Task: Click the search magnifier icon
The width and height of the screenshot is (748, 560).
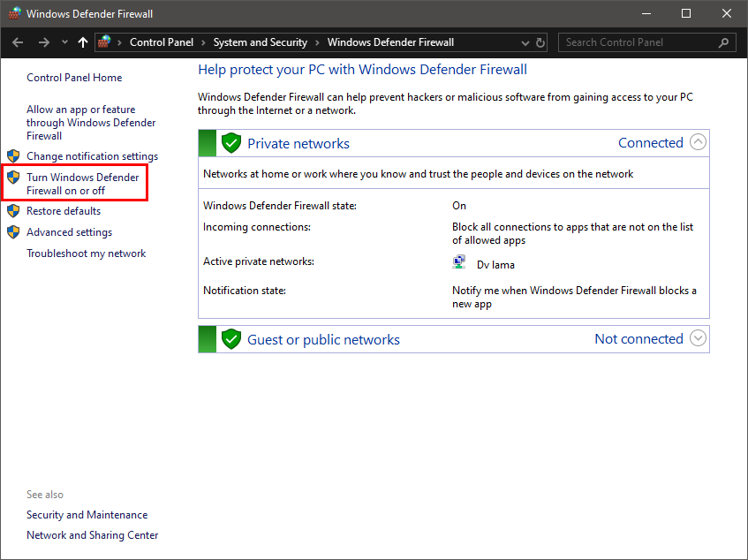Action: (x=724, y=42)
